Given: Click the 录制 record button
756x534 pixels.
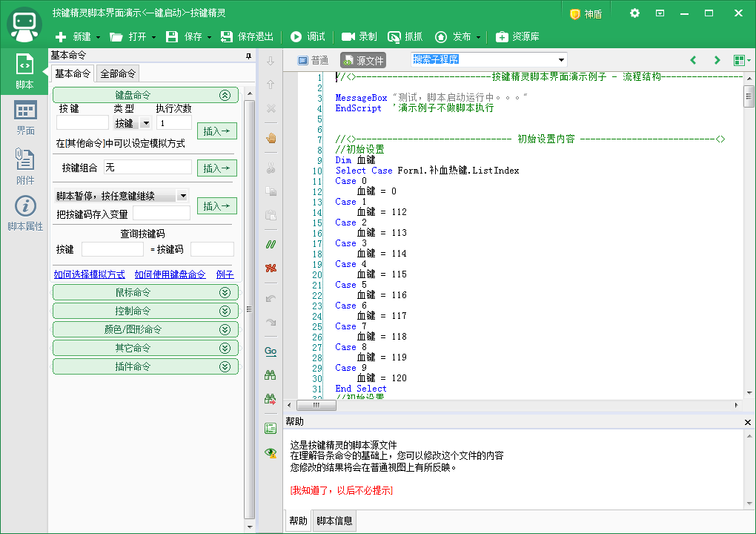Looking at the screenshot, I should [x=359, y=36].
